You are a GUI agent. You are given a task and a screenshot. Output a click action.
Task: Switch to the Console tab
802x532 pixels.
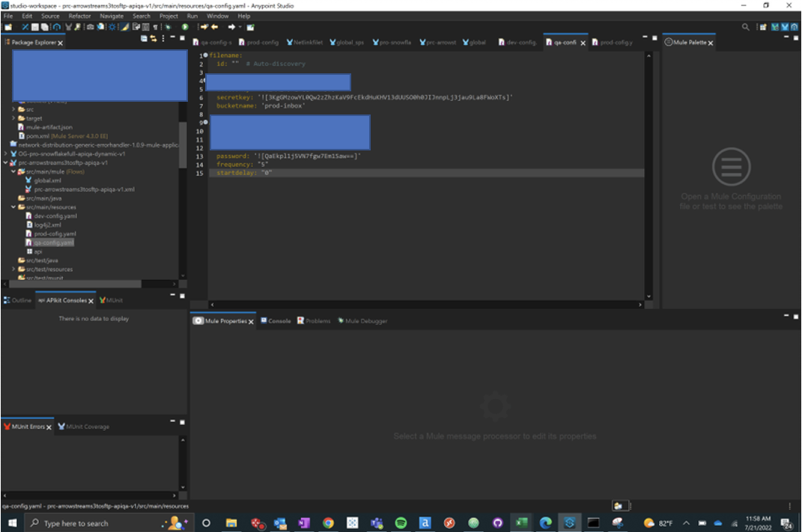(276, 321)
